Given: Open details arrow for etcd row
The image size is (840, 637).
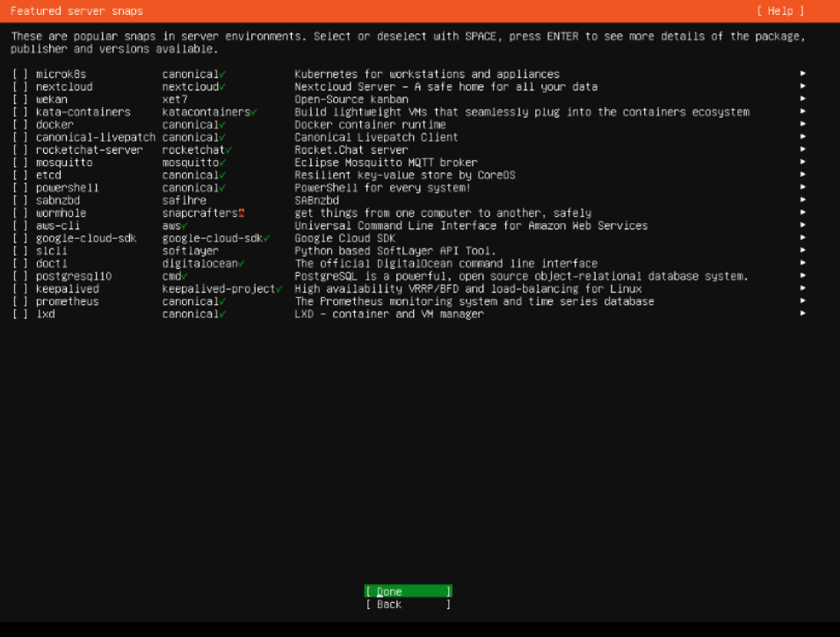Looking at the screenshot, I should (x=802, y=175).
